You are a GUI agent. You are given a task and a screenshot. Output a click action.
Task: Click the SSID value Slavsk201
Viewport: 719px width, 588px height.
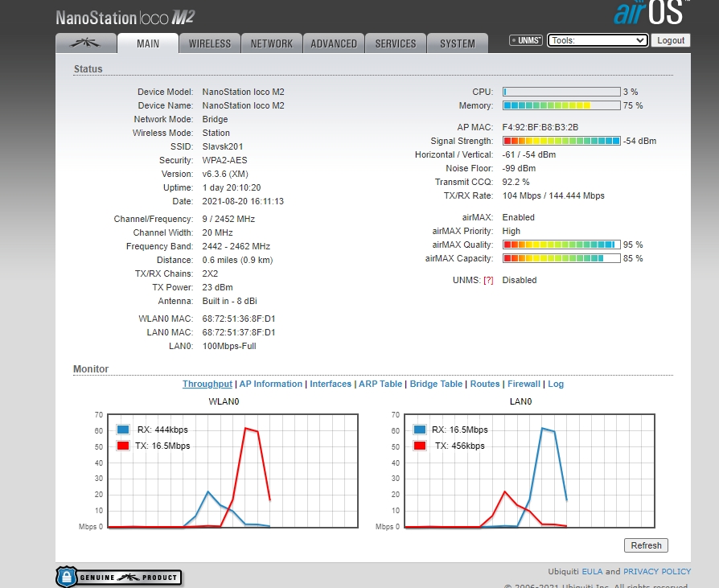(x=223, y=146)
